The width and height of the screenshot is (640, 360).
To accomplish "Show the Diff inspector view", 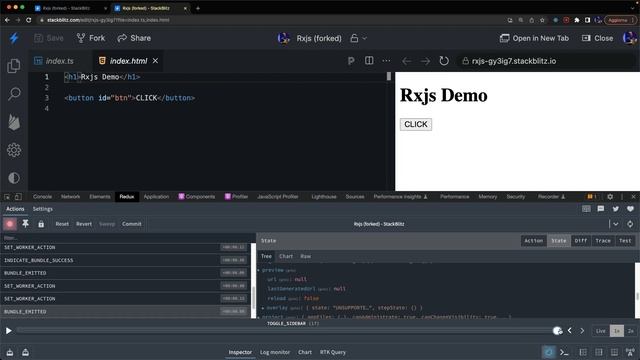I will point(580,241).
